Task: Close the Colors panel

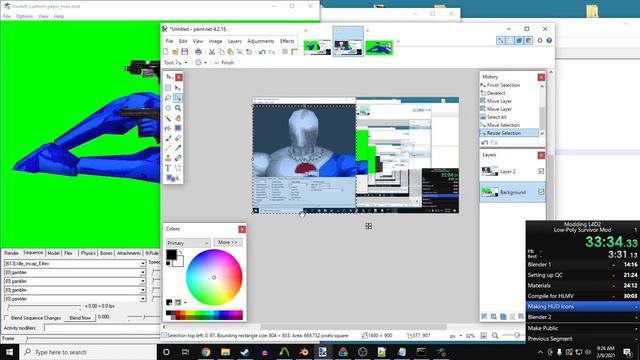Action: 242,229
